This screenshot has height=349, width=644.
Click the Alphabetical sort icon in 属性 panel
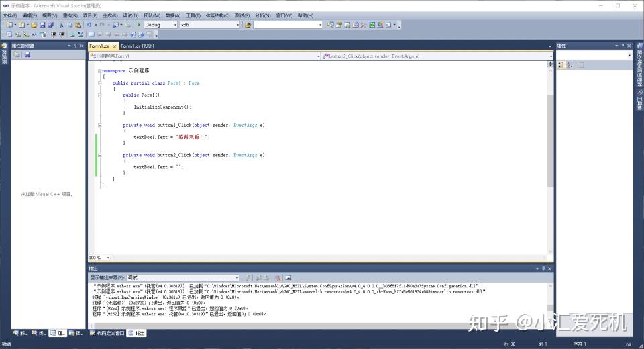570,65
